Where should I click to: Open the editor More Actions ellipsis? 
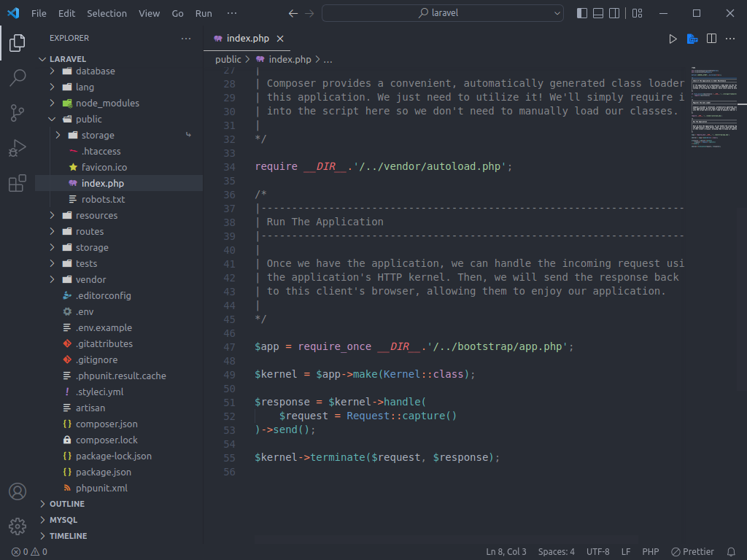[730, 39]
